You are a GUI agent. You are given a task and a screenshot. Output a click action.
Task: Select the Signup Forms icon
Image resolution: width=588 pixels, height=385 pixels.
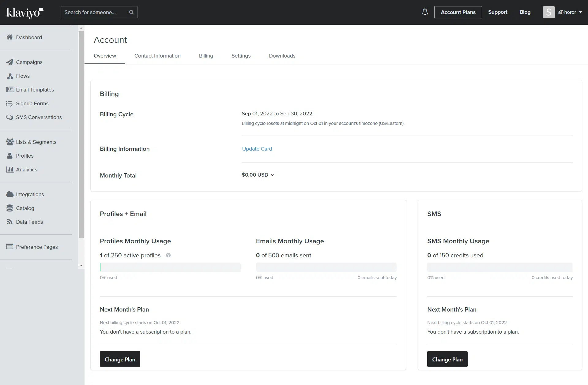[10, 103]
